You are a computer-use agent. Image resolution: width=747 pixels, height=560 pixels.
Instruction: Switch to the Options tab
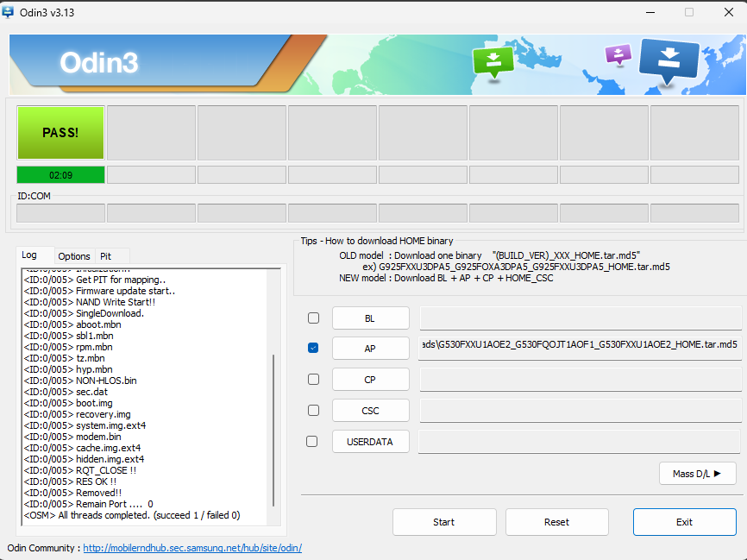pyautogui.click(x=74, y=256)
